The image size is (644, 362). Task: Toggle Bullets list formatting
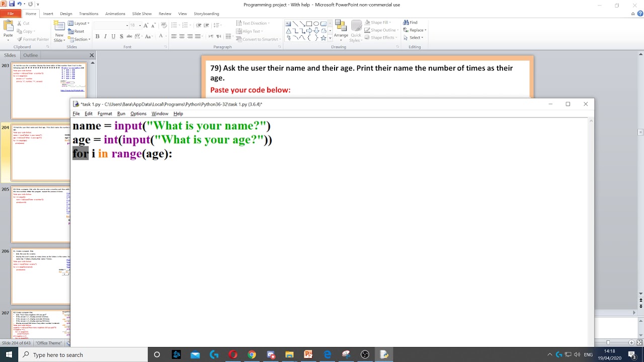tap(174, 25)
